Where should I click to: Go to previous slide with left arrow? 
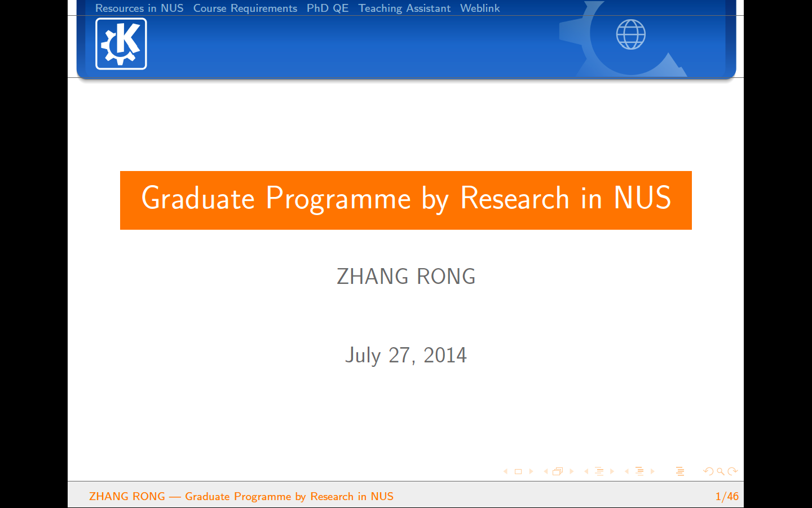pyautogui.click(x=505, y=471)
